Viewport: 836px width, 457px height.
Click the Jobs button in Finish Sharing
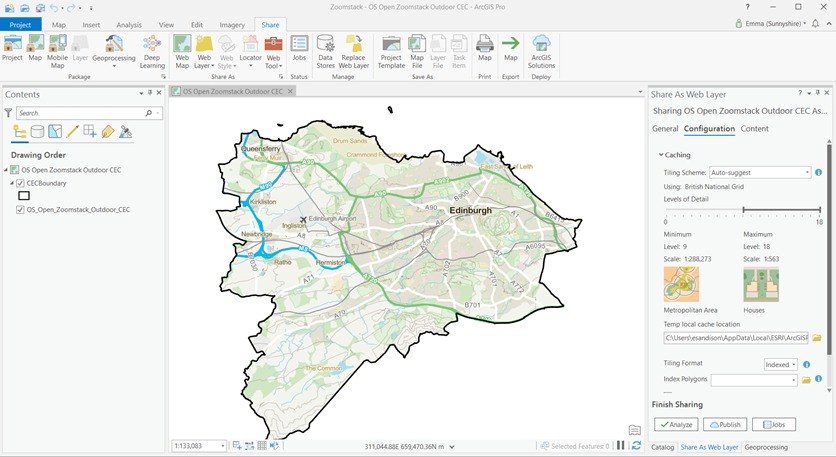pyautogui.click(x=774, y=424)
